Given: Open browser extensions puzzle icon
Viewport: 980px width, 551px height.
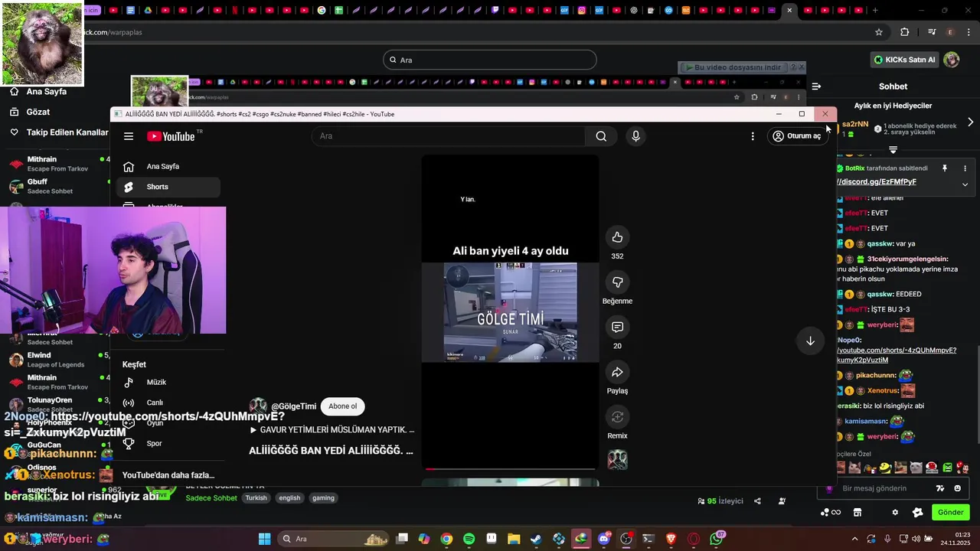Looking at the screenshot, I should click(905, 32).
